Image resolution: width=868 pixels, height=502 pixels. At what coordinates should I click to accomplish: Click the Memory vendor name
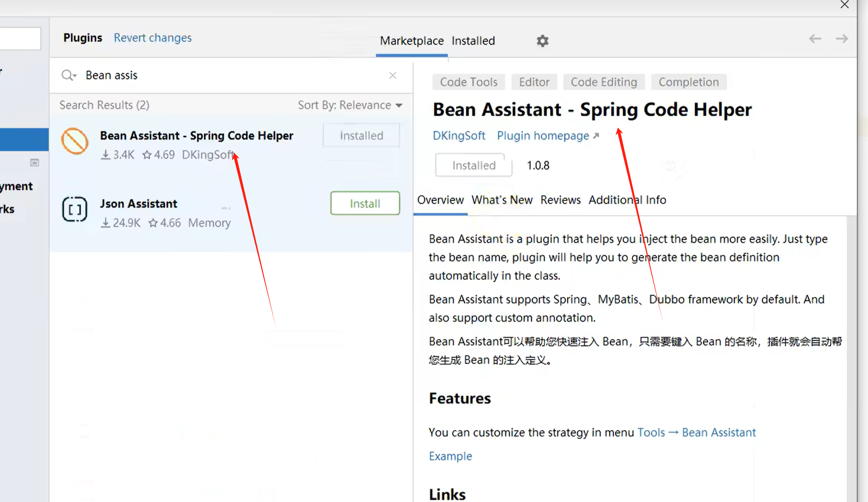coord(209,223)
